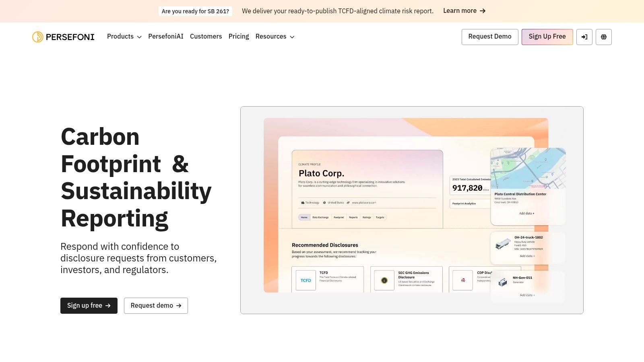Click the 917,820 emissions value

pos(467,188)
